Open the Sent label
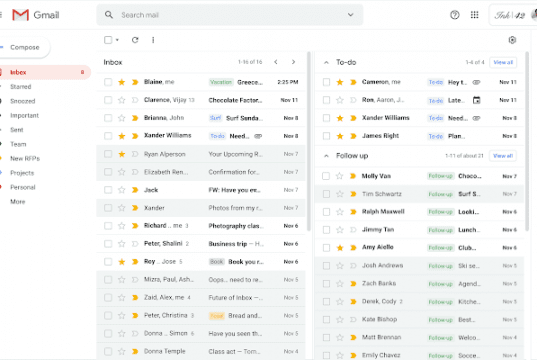 (16, 130)
